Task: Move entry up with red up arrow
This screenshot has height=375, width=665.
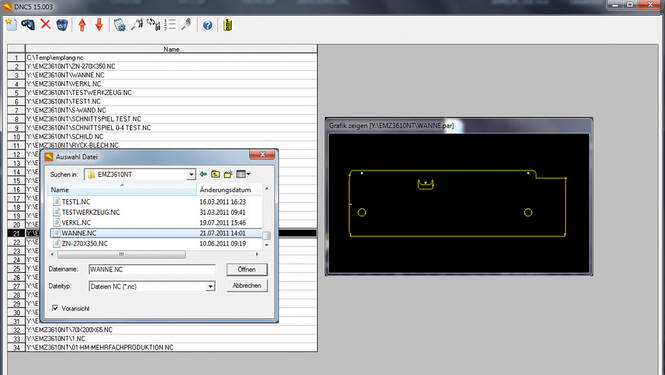Action: tap(82, 25)
